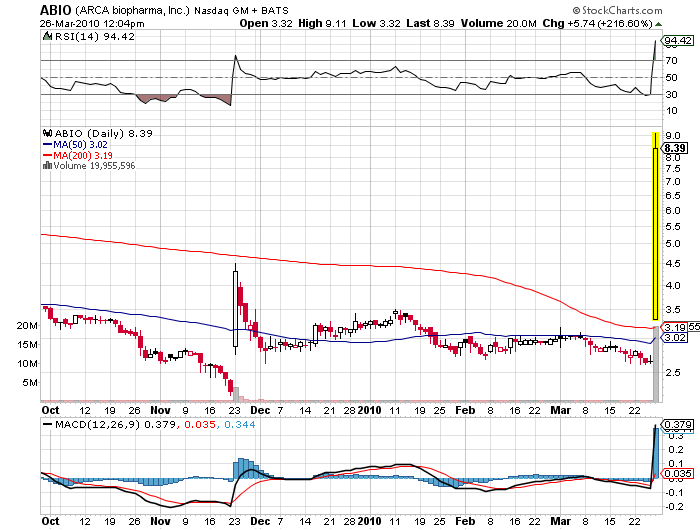
Task: Click the "Low 3.32" header value
Action: coord(376,23)
